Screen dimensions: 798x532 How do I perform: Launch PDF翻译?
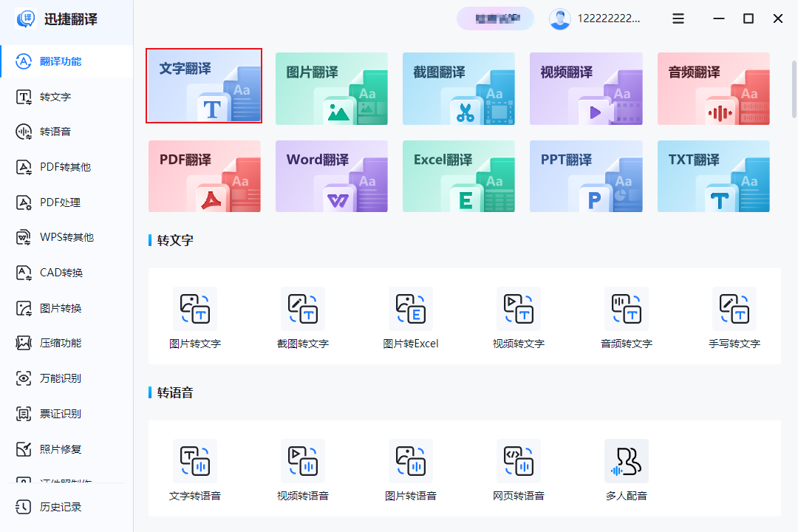coord(204,176)
